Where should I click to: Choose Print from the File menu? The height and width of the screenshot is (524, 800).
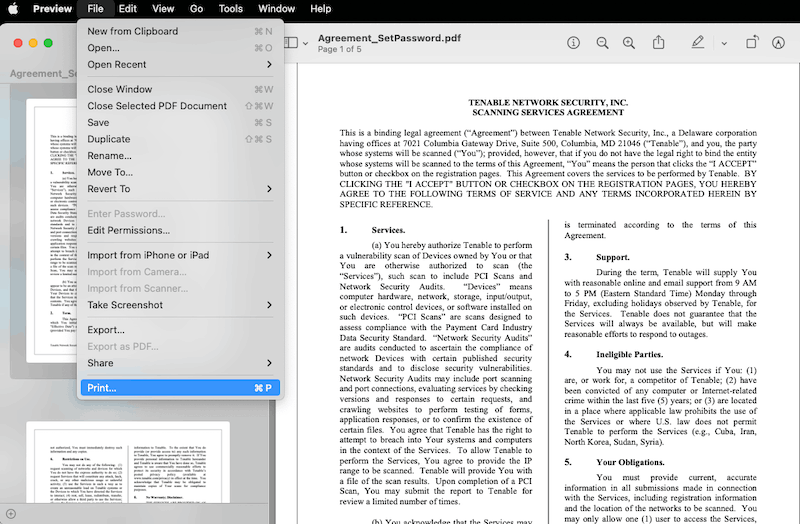coord(102,388)
